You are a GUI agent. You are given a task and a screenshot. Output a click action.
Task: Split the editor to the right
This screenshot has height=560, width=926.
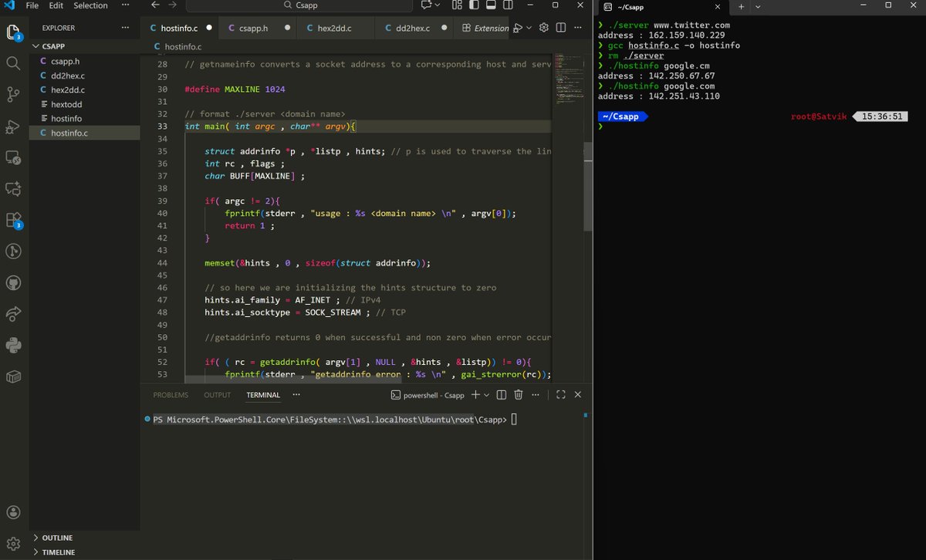[x=561, y=28]
